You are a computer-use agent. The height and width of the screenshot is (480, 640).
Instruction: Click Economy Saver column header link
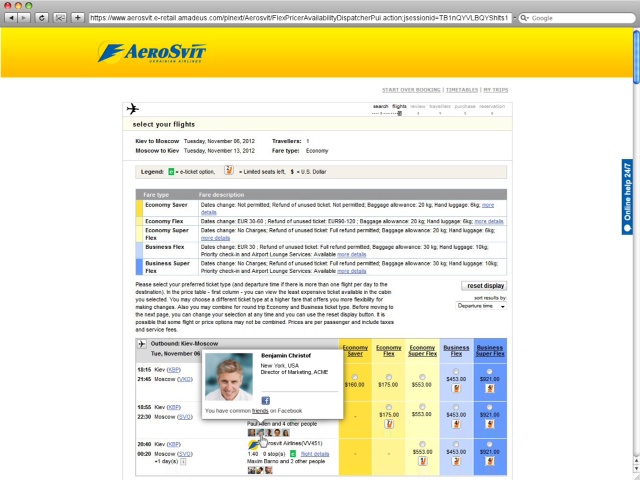(x=355, y=351)
